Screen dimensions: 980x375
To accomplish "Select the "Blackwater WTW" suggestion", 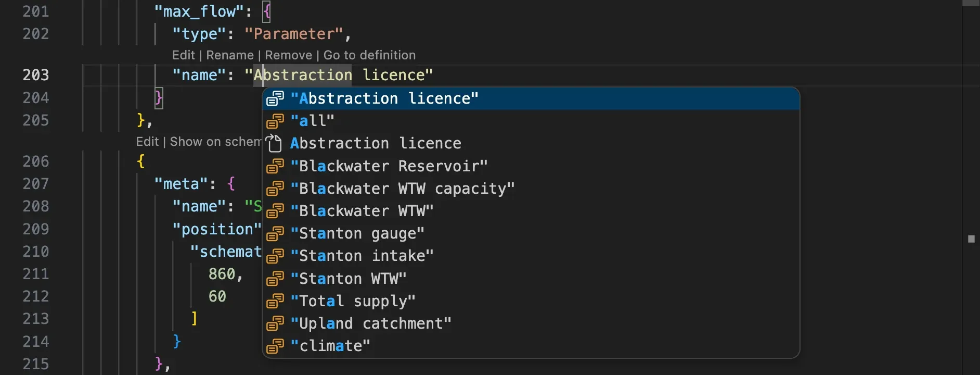I will pyautogui.click(x=531, y=211).
